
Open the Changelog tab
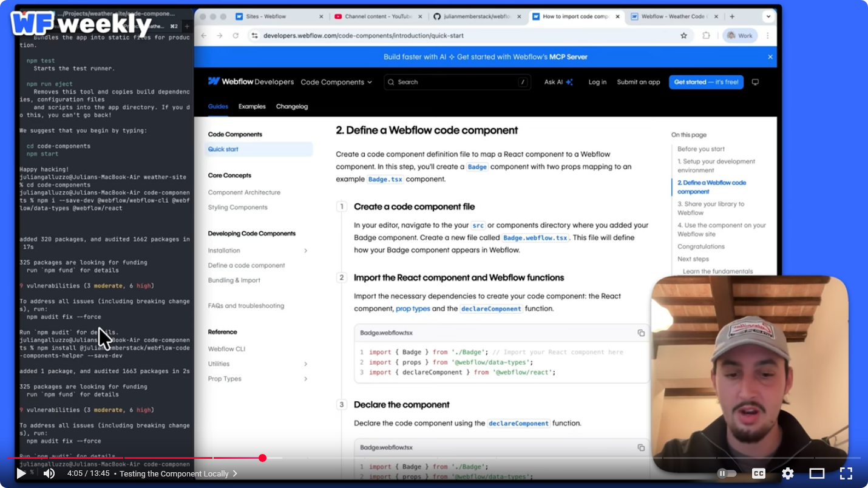coord(292,106)
